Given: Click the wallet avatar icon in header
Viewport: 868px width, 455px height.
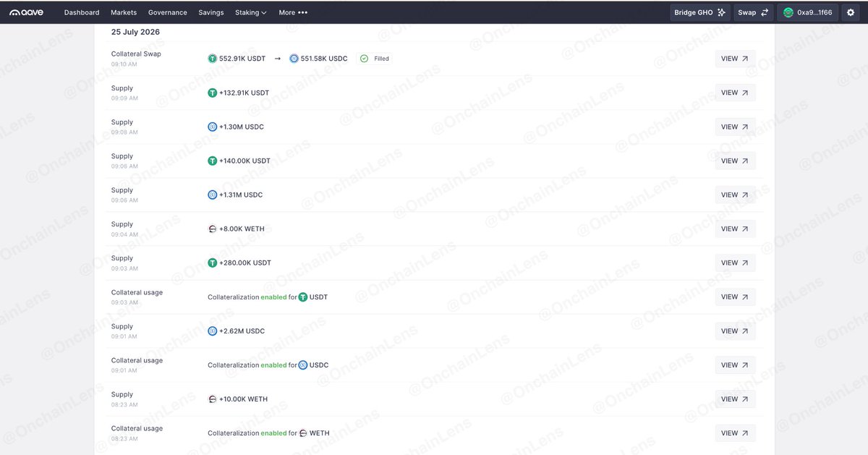Looking at the screenshot, I should pos(788,12).
